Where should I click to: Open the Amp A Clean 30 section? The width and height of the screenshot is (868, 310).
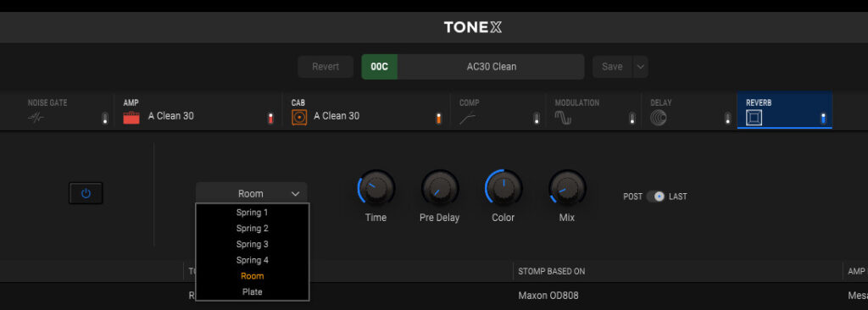(198, 111)
